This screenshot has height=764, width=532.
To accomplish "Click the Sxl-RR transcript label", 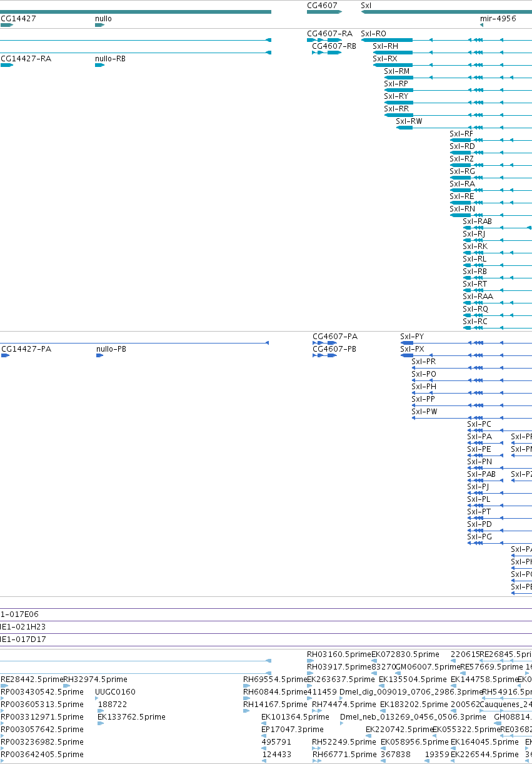I will [396, 109].
